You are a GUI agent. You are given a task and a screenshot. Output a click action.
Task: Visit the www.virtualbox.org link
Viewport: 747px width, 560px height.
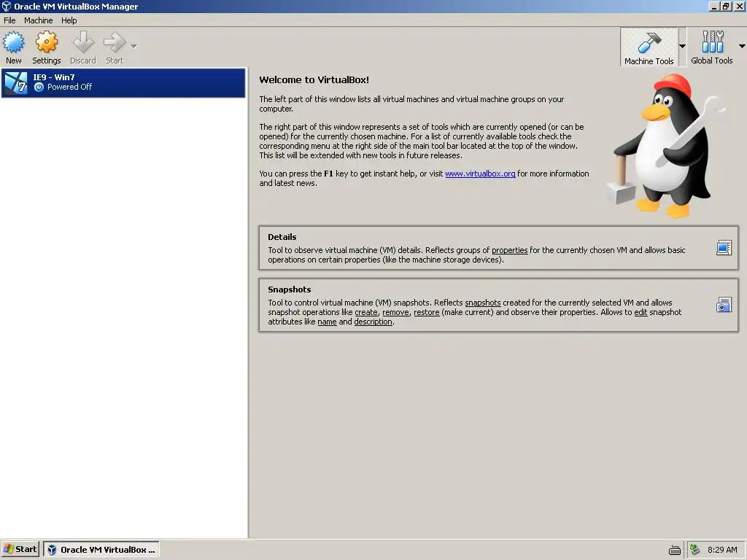click(x=480, y=174)
